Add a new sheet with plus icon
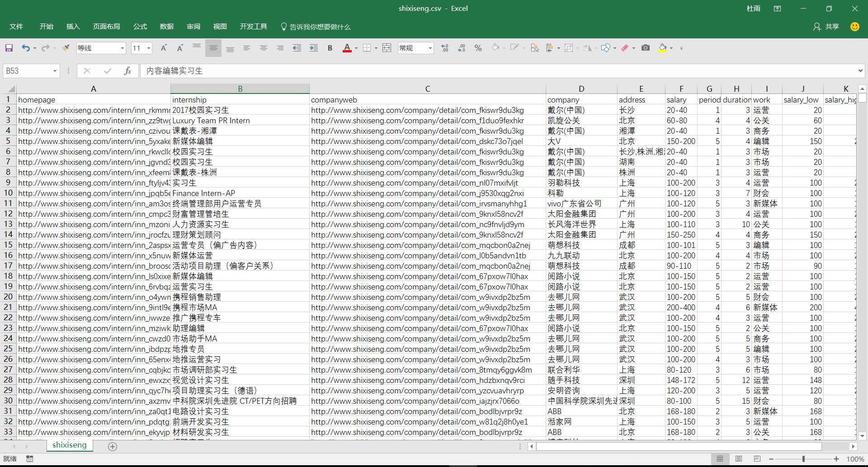The height and width of the screenshot is (467, 868). pyautogui.click(x=113, y=447)
